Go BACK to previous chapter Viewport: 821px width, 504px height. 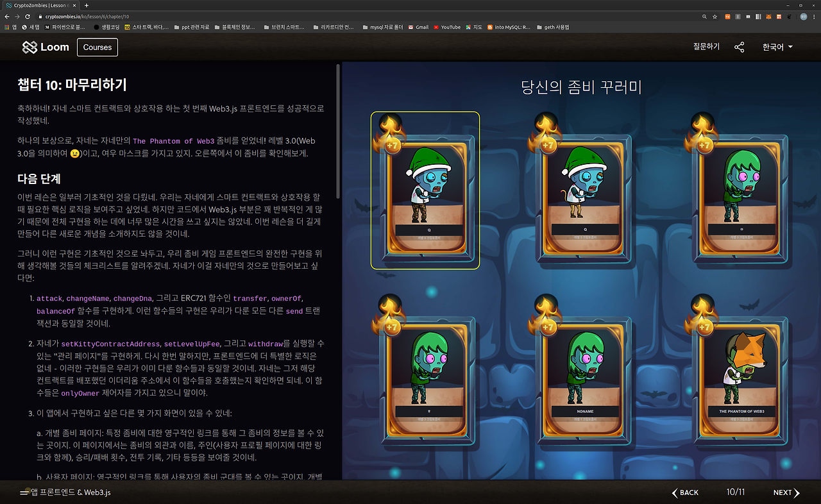(685, 492)
